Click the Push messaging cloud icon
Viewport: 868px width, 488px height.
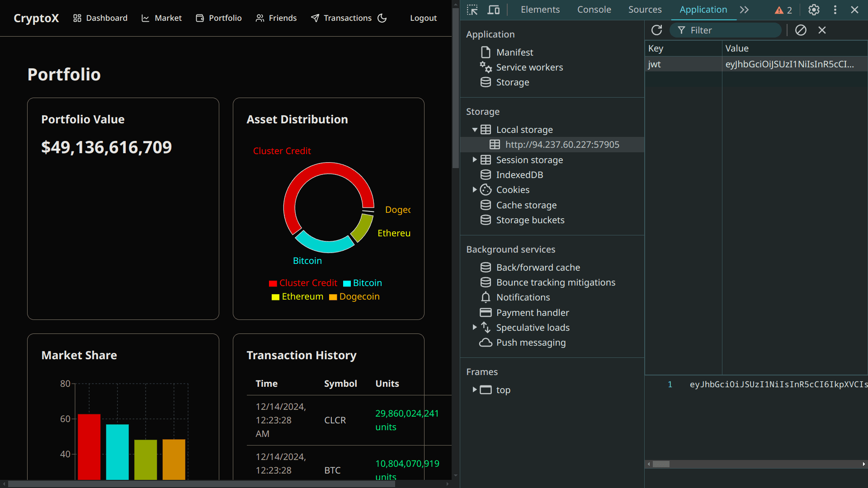click(486, 343)
